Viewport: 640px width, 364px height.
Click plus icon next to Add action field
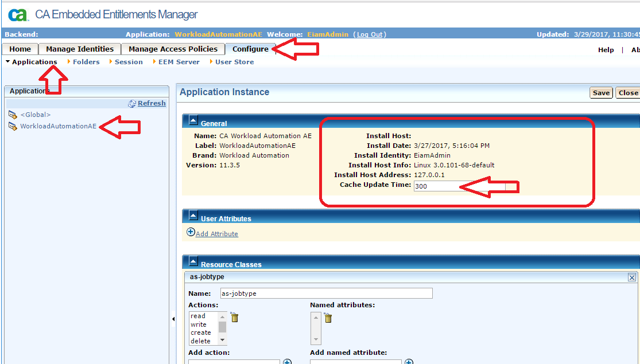[288, 361]
